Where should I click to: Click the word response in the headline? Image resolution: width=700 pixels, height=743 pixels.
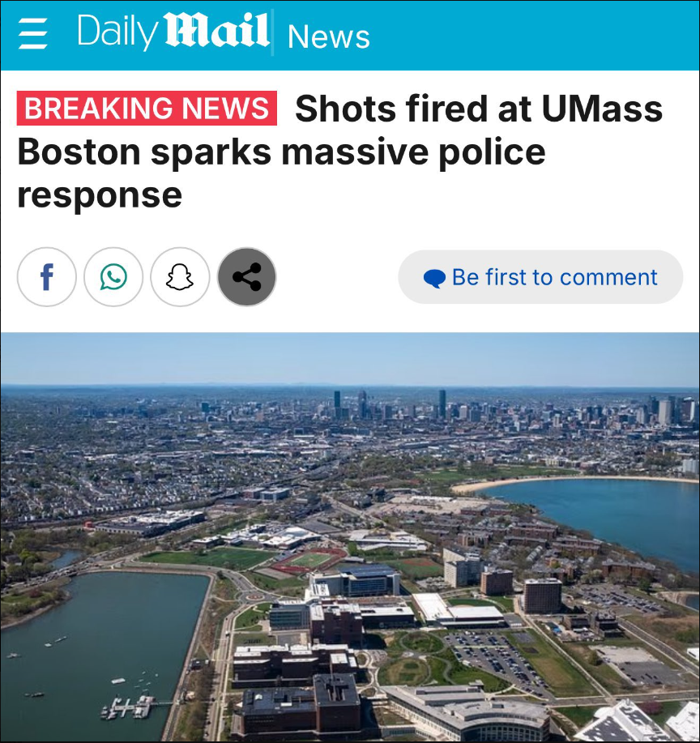pyautogui.click(x=100, y=195)
